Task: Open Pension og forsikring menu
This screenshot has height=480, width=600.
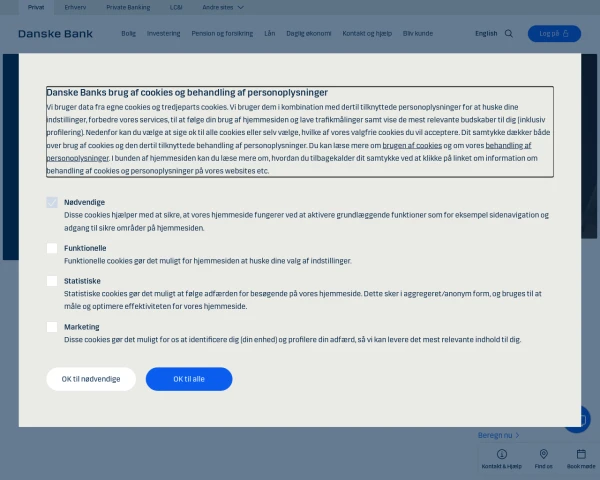Action: tap(222, 34)
